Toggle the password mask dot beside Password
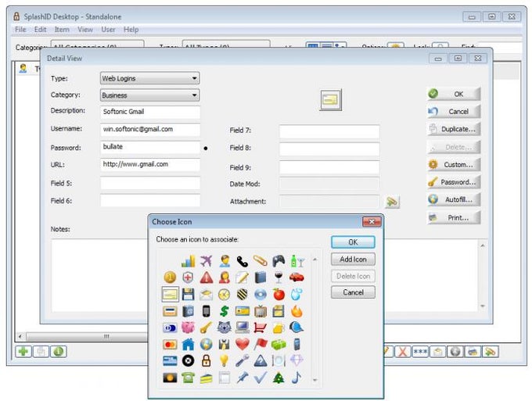The width and height of the screenshot is (532, 401). coord(206,149)
